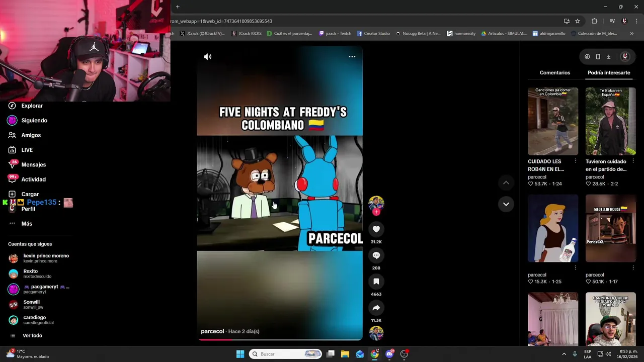Switch to the Comentarios tab
Screen dimensions: 644x362
(554, 73)
